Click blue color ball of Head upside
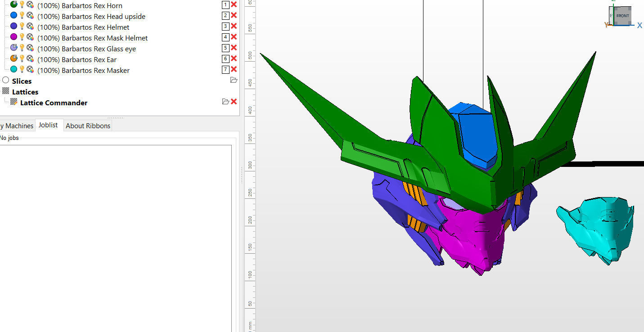Viewport: 644px width, 332px height. coord(14,15)
